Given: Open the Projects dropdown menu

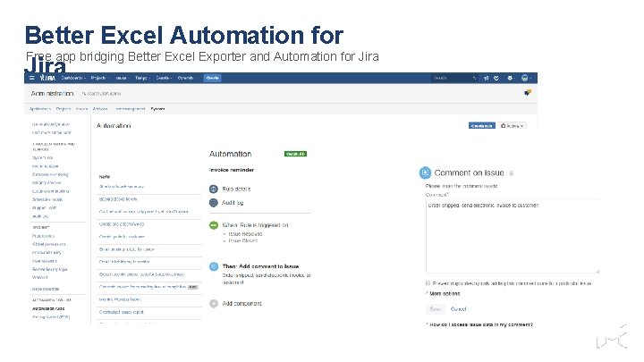Looking at the screenshot, I should coord(99,78).
